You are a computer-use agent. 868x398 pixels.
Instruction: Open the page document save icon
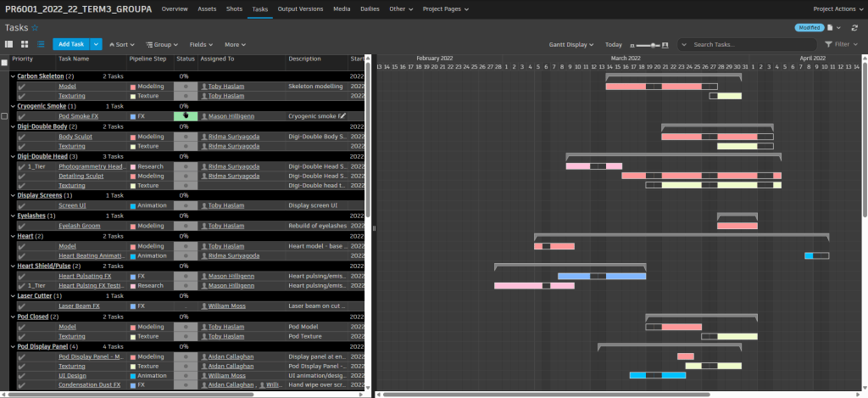tap(831, 28)
